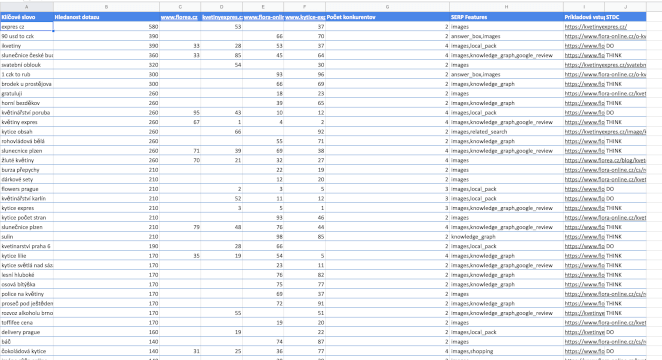Image resolution: width=662 pixels, height=360 pixels.
Task: Select the 'images,shopping' SERP features cell
Action: 506,351
